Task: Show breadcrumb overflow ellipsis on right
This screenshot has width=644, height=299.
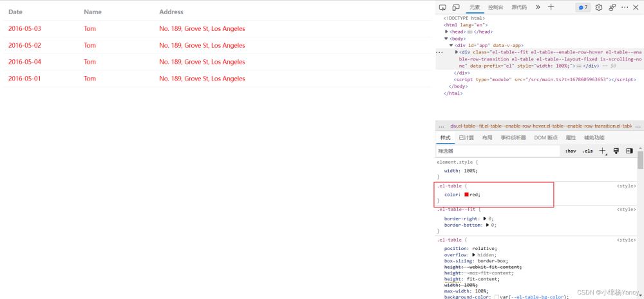Action: [x=638, y=126]
